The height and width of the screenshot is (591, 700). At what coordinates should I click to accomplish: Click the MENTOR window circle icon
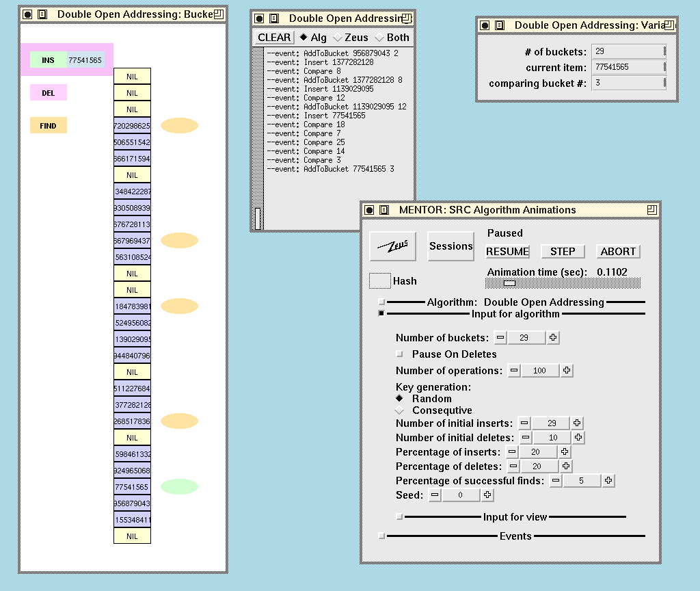point(369,210)
